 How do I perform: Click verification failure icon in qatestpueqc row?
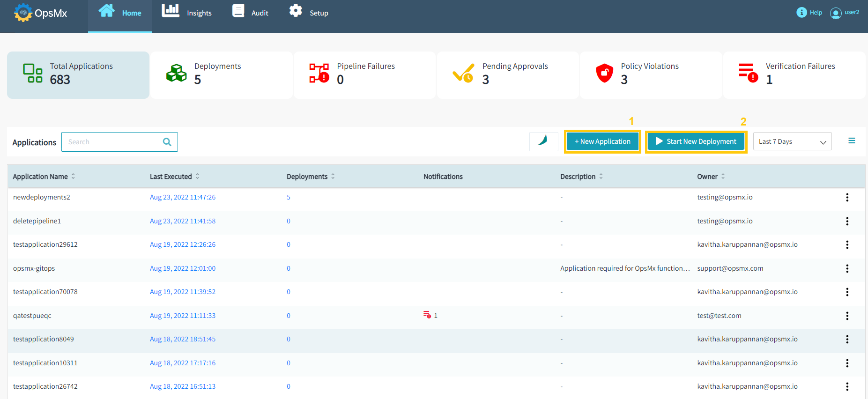427,315
